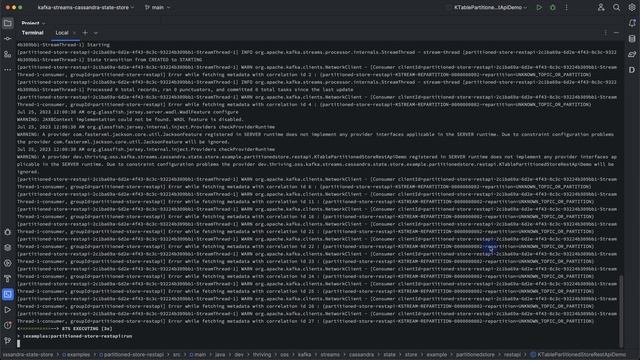The height and width of the screenshot is (360, 640).
Task: Close the Local terminal tab
Action: point(74,33)
